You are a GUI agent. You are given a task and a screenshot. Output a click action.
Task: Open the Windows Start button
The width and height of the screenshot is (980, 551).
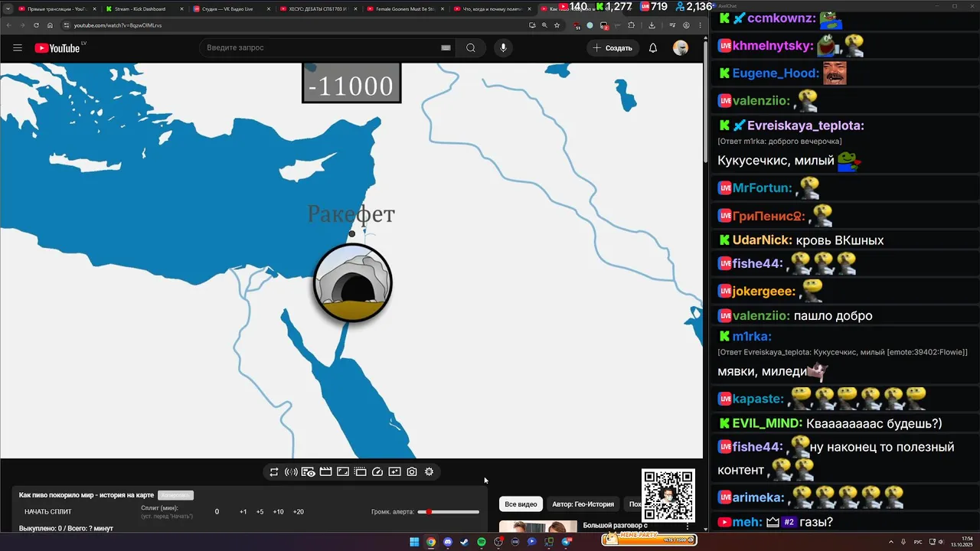coord(414,542)
